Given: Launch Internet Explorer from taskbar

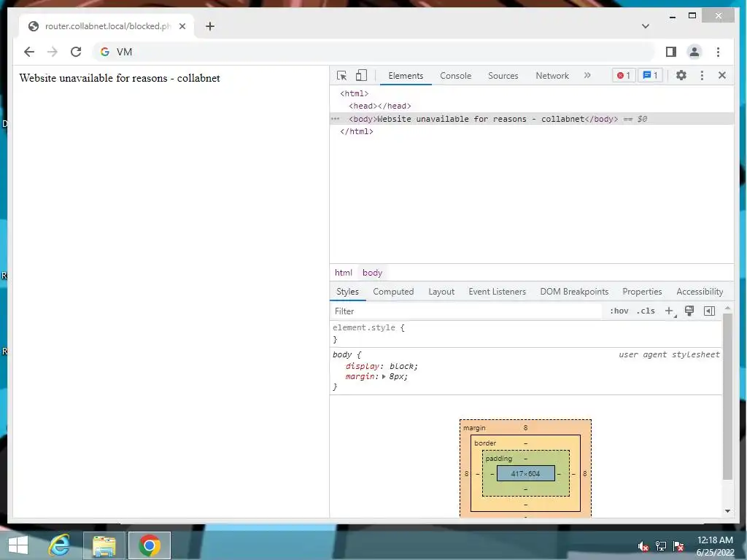Looking at the screenshot, I should pos(59,545).
